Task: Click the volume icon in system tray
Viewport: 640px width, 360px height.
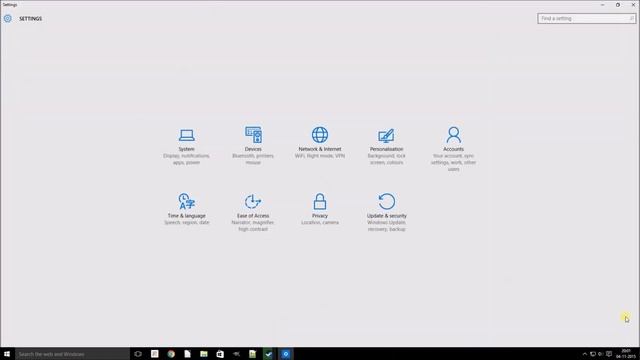Action: tap(600, 354)
